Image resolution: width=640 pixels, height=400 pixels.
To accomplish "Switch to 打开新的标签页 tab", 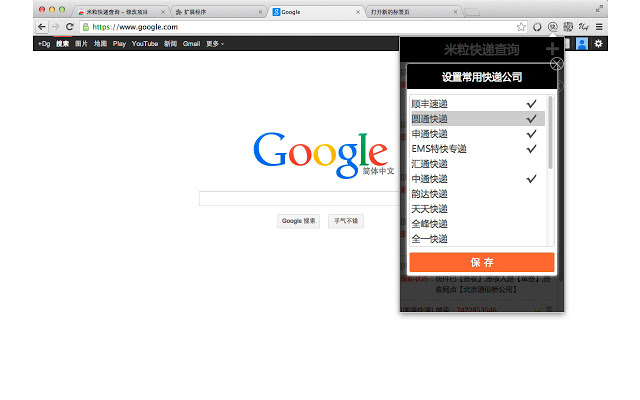I will (x=412, y=12).
